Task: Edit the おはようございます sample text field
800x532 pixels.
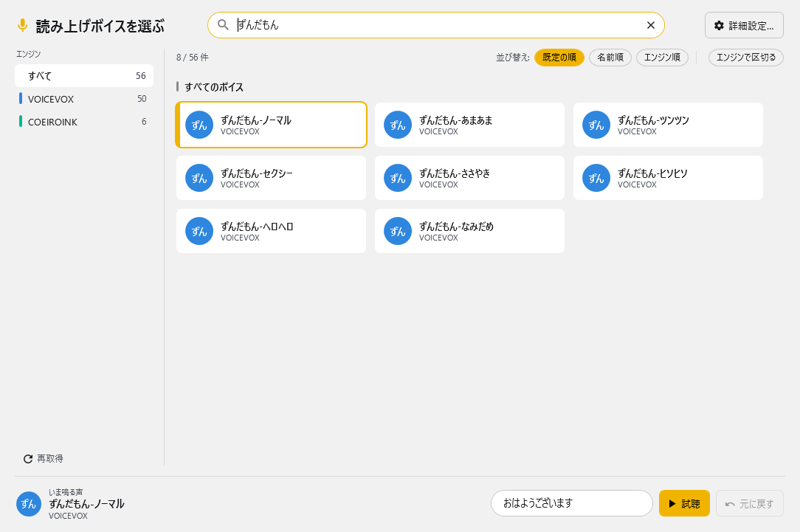Action: pos(571,503)
